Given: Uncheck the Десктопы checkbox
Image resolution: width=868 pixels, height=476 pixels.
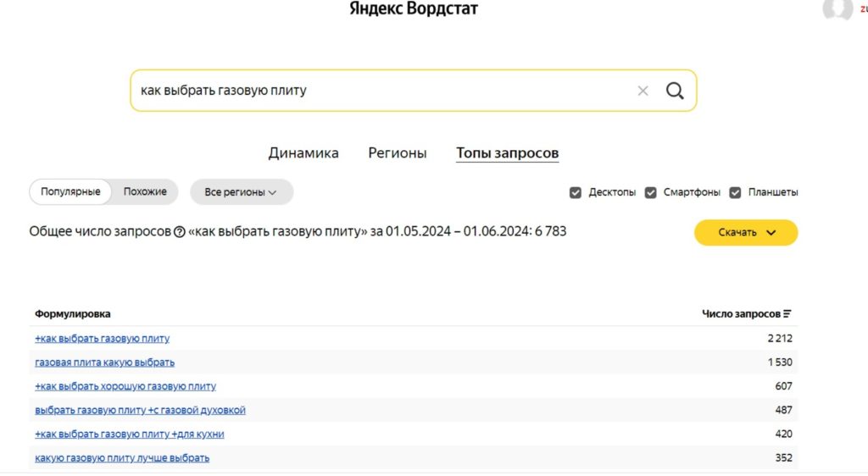Looking at the screenshot, I should coord(576,192).
